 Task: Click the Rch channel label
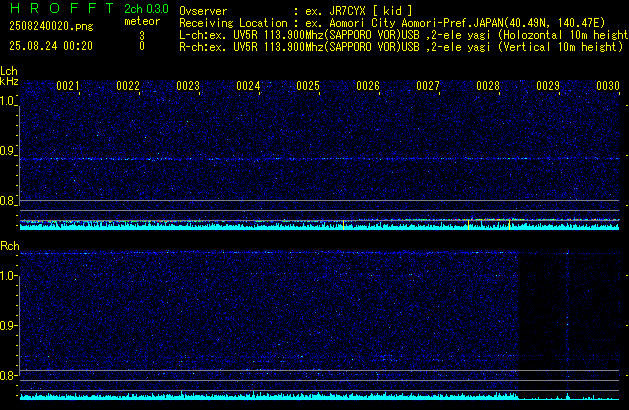[x=10, y=246]
